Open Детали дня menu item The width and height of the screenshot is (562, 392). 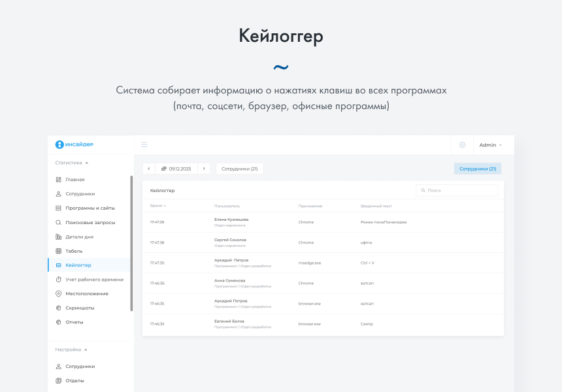pos(79,237)
